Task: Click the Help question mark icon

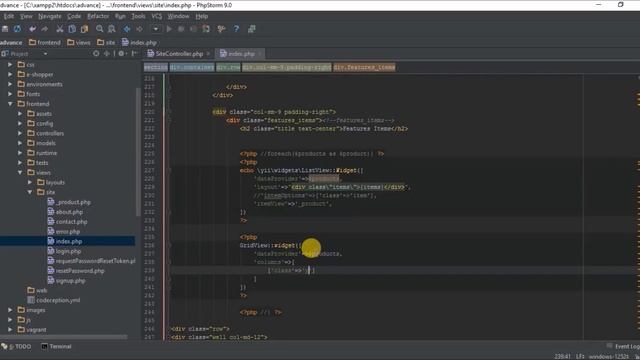Action: (236, 29)
